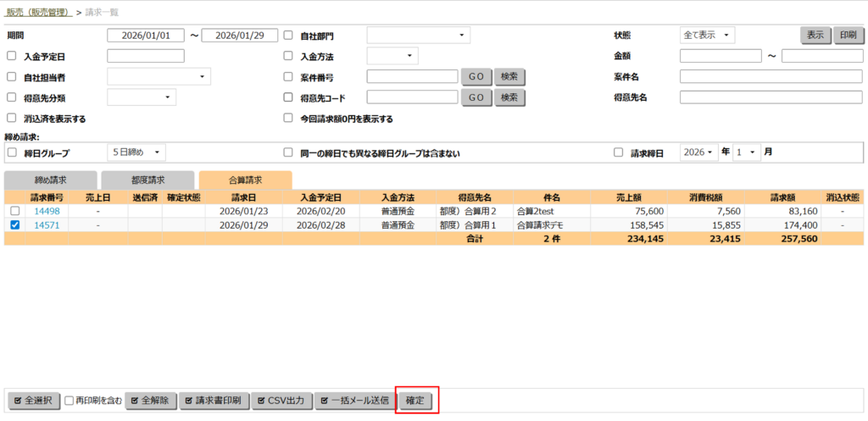This screenshot has width=868, height=421.
Task: Click the 販売（販売管理） breadcrumb link
Action: (x=38, y=12)
